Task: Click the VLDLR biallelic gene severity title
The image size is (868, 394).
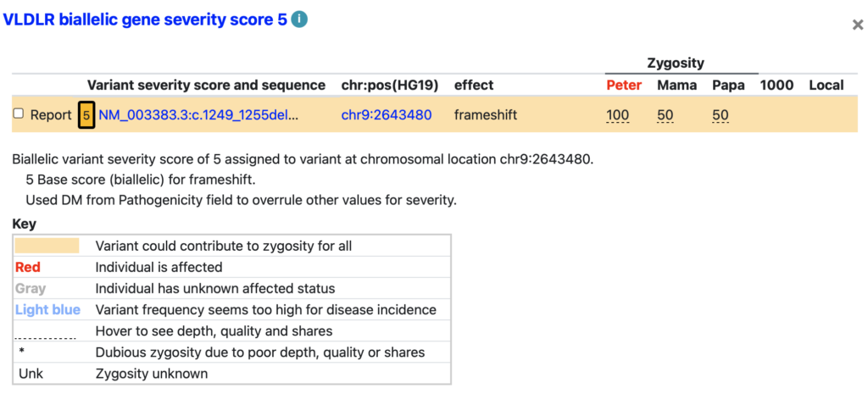Action: click(146, 20)
